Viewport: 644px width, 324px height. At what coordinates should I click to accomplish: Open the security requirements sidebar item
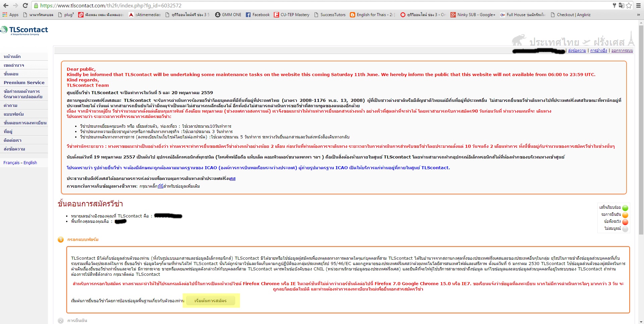[x=24, y=94]
